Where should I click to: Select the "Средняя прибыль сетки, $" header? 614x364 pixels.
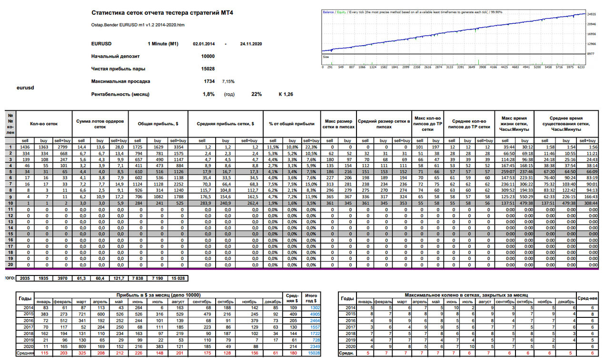(225, 124)
